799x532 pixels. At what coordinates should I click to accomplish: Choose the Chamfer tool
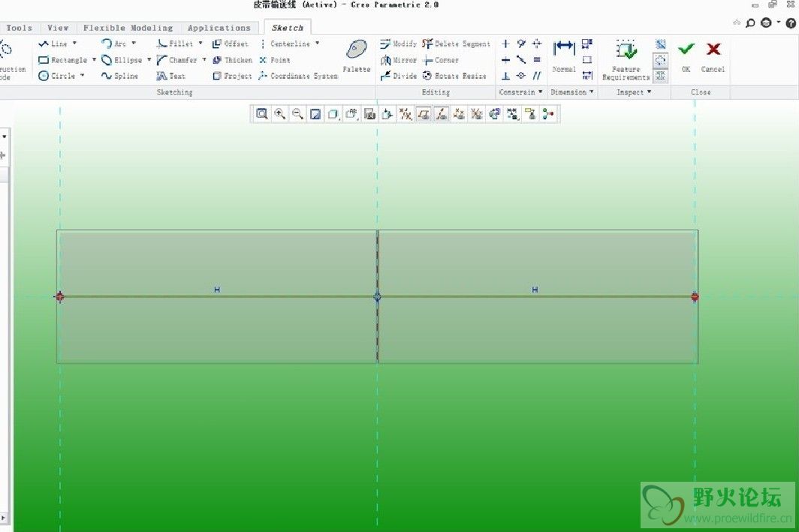click(x=176, y=60)
